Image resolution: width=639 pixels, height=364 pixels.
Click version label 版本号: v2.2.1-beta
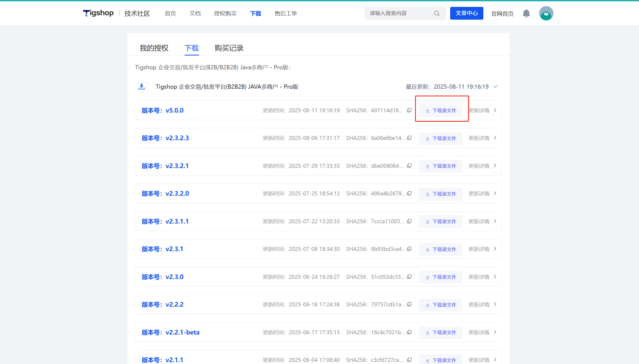[171, 332]
